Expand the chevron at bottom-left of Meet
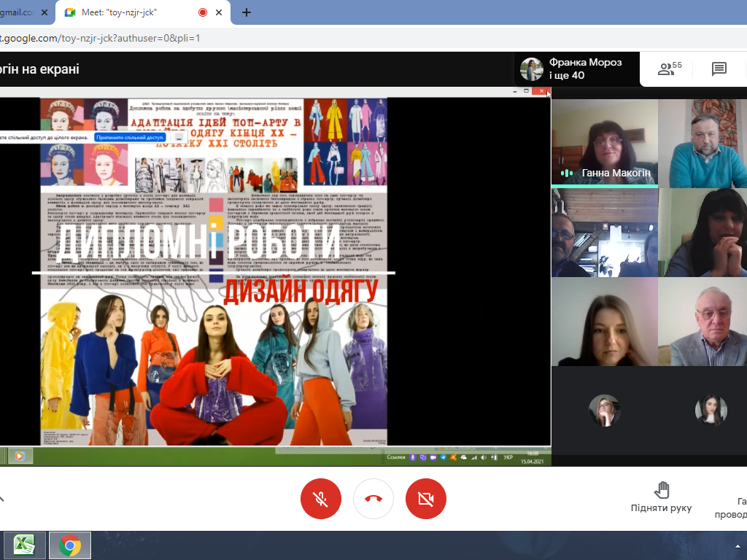This screenshot has height=560, width=747. pos(2,499)
